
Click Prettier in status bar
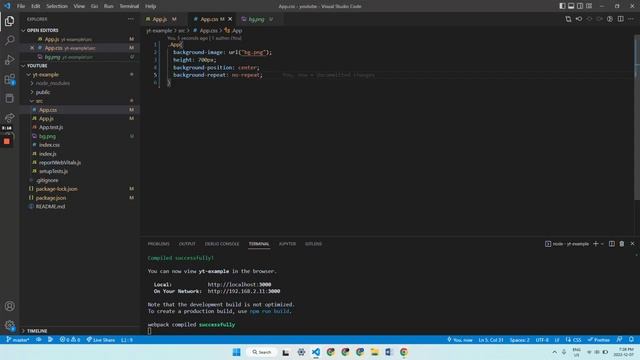599,340
